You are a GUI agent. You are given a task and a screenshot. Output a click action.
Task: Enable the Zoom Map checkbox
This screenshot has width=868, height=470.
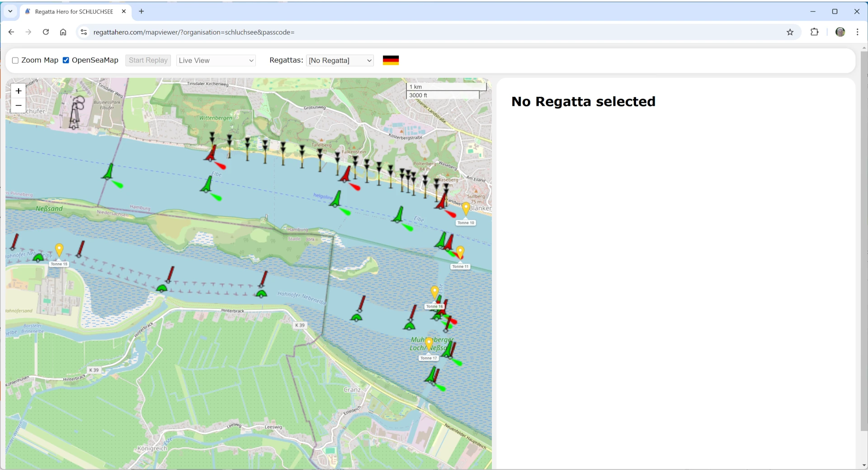point(15,61)
